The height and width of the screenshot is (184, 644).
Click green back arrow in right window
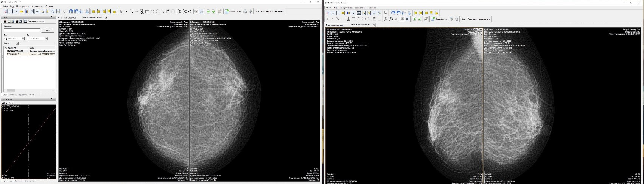point(414,19)
